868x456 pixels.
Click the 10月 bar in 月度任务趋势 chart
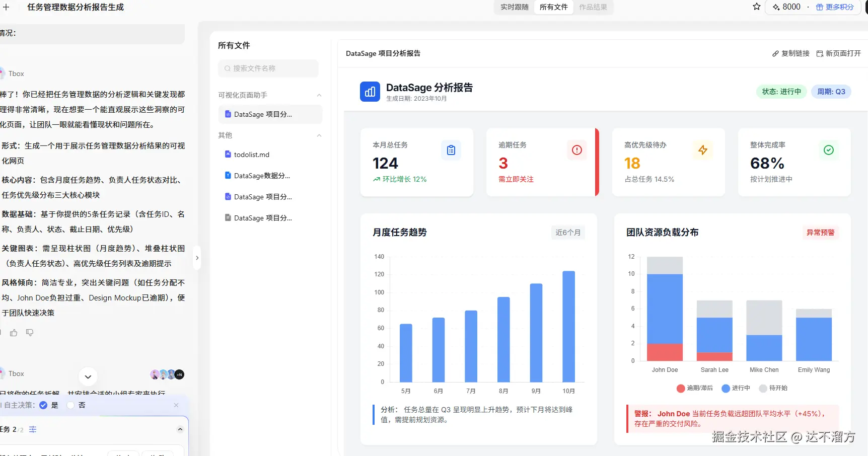(x=568, y=326)
